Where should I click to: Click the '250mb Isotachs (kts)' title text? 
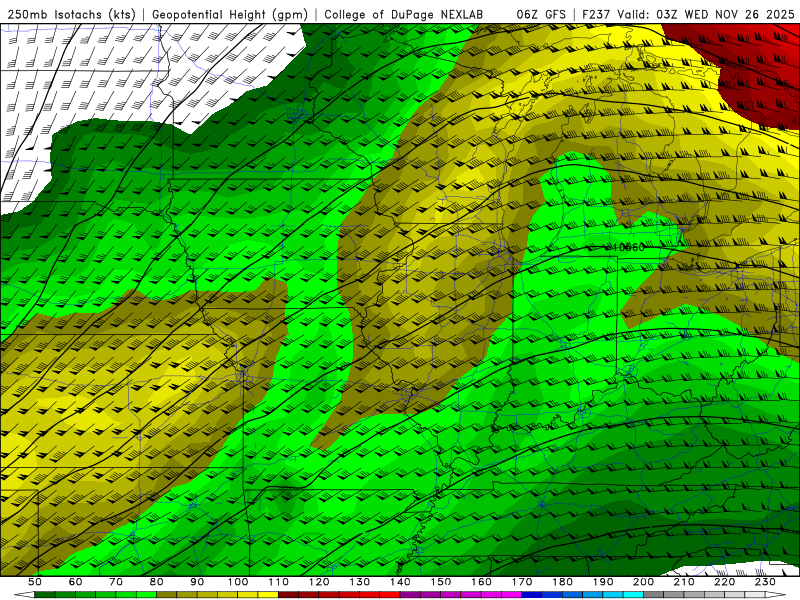[x=71, y=14]
